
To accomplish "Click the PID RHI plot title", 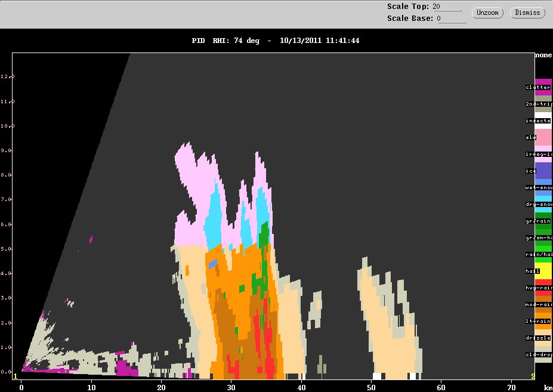I will coord(276,41).
